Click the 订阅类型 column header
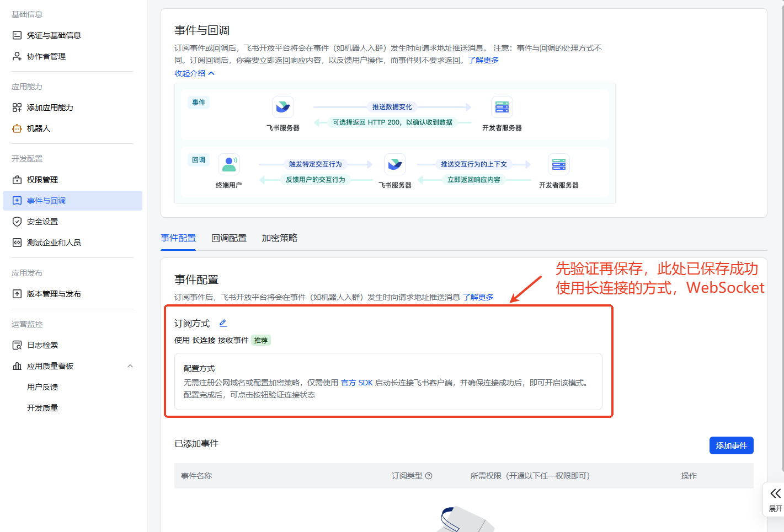This screenshot has height=532, width=784. [407, 476]
